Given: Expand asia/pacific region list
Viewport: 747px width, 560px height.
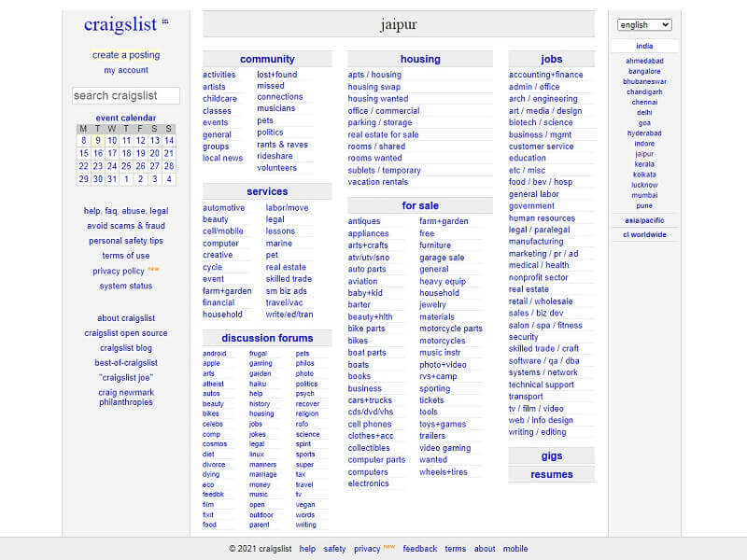Looking at the screenshot, I should coord(644,220).
